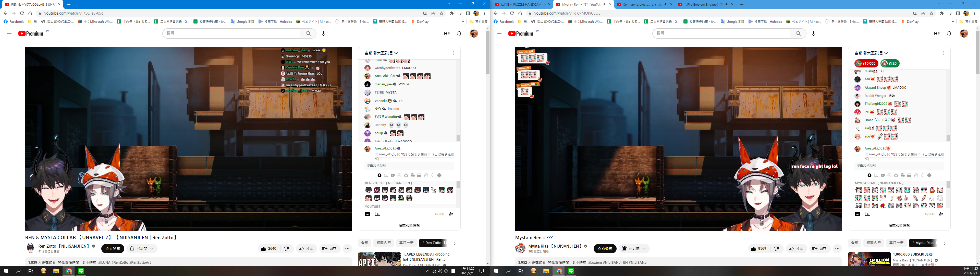The height and width of the screenshot is (276, 980).
Task: Click the Ren Zotto chat messages scrollbar
Action: coord(458,138)
